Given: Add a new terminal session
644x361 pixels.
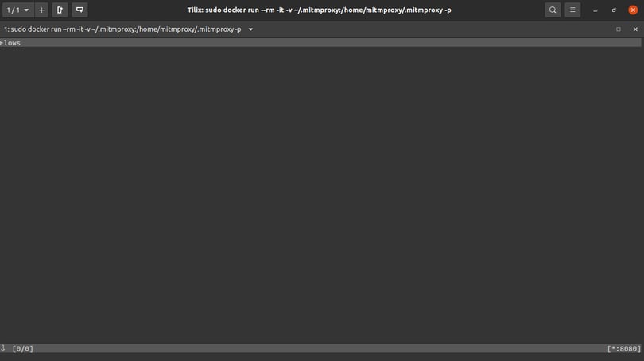Looking at the screenshot, I should click(41, 10).
